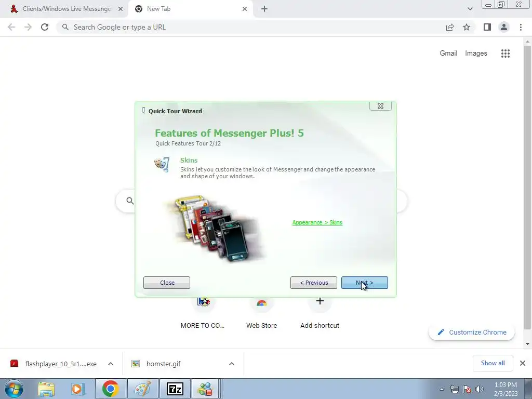
Task: Go to next page of Quick Tour Wizard
Action: point(364,283)
